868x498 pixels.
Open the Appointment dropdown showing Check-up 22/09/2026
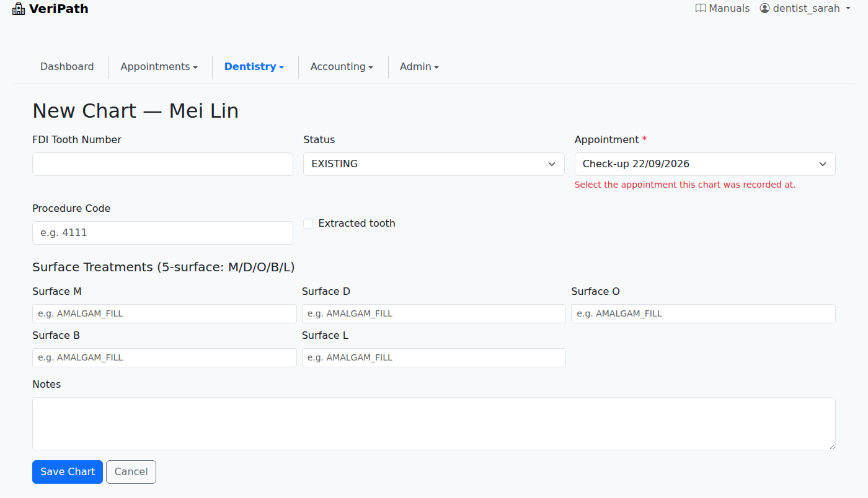(705, 164)
